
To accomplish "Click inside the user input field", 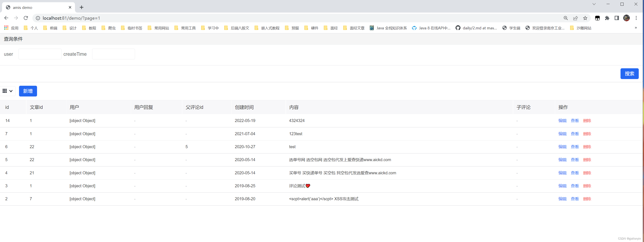I will pos(40,54).
